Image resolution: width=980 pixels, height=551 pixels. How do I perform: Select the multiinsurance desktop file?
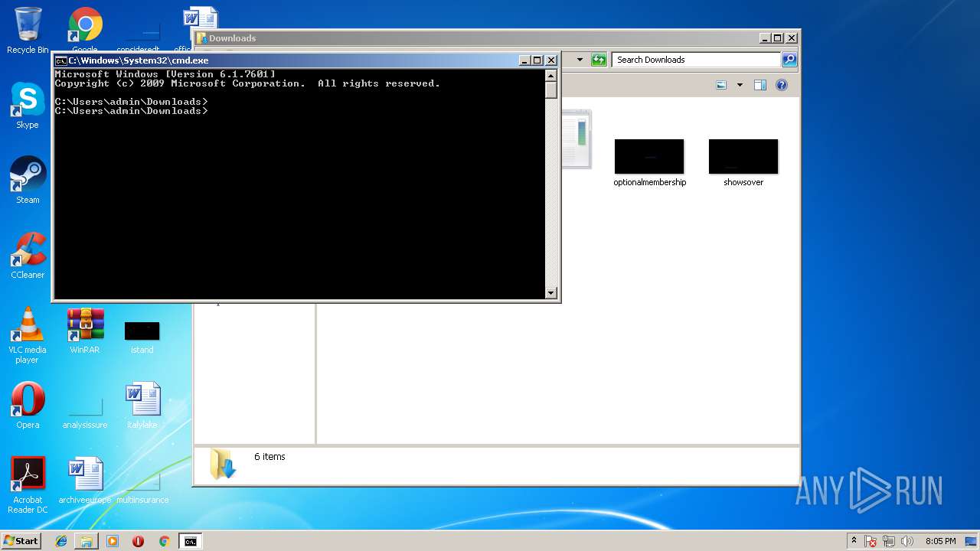coord(142,490)
